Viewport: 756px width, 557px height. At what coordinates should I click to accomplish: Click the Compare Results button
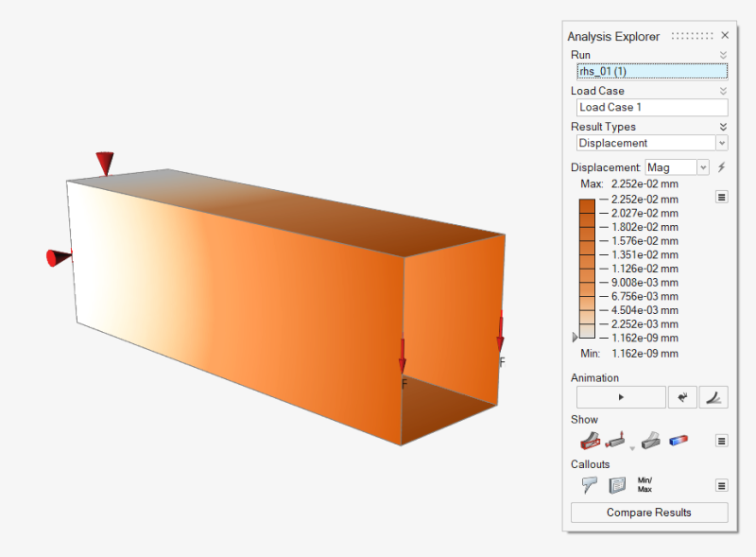649,513
